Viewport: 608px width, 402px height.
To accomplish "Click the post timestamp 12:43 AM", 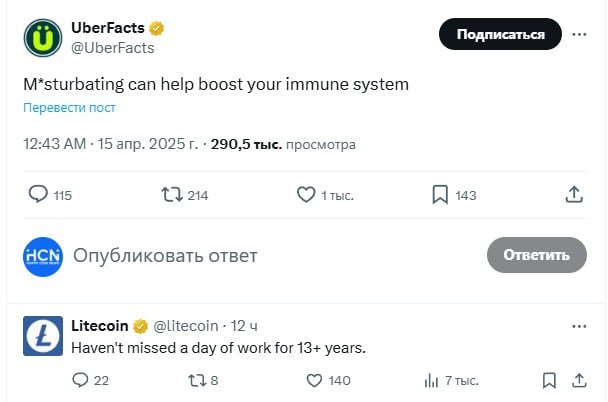I will pos(54,144).
